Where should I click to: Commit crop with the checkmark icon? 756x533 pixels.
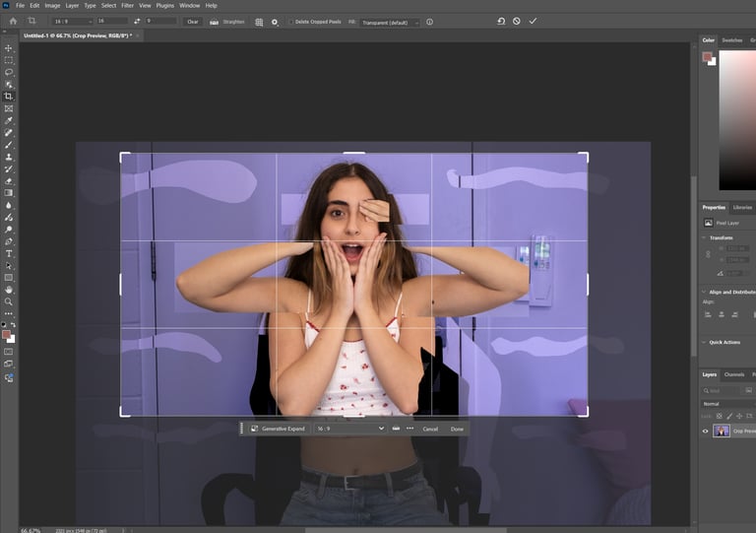coord(533,21)
